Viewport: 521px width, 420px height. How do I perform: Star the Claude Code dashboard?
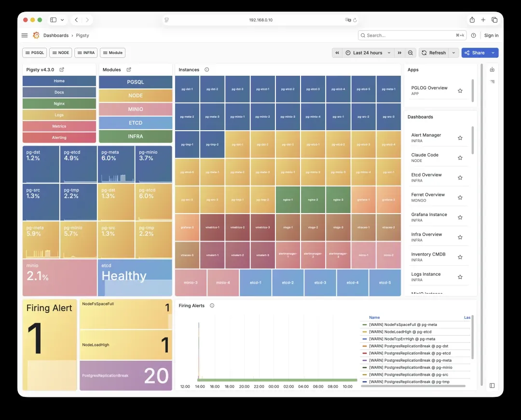[x=460, y=158]
